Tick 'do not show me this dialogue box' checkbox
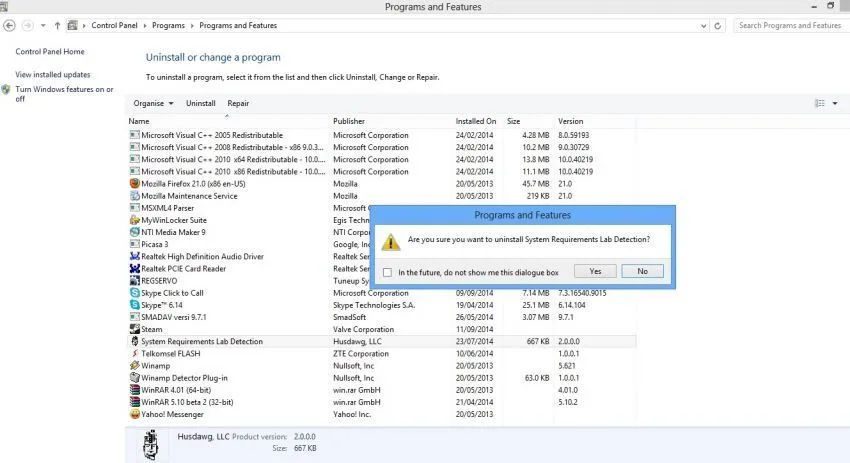Viewport: 850px width, 463px height. click(387, 272)
